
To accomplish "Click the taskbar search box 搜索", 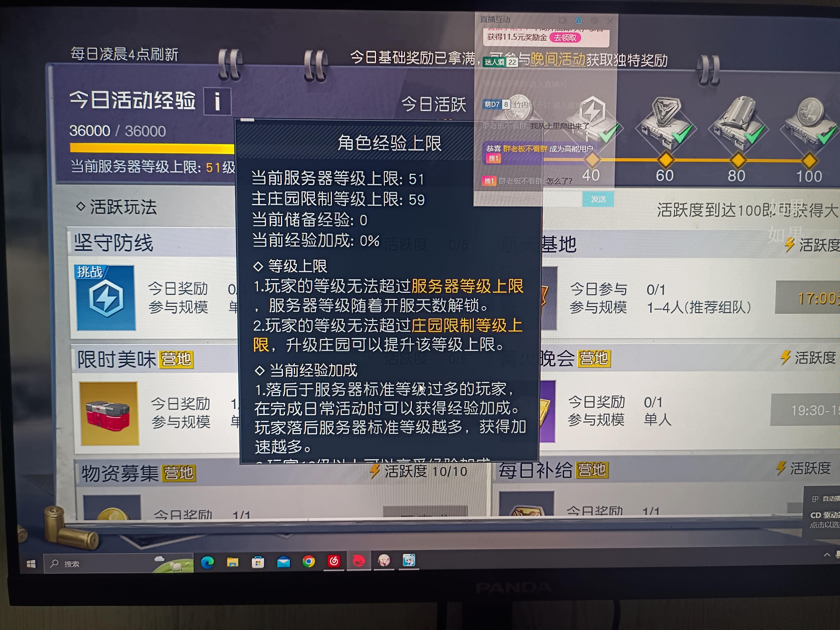I will (119, 563).
